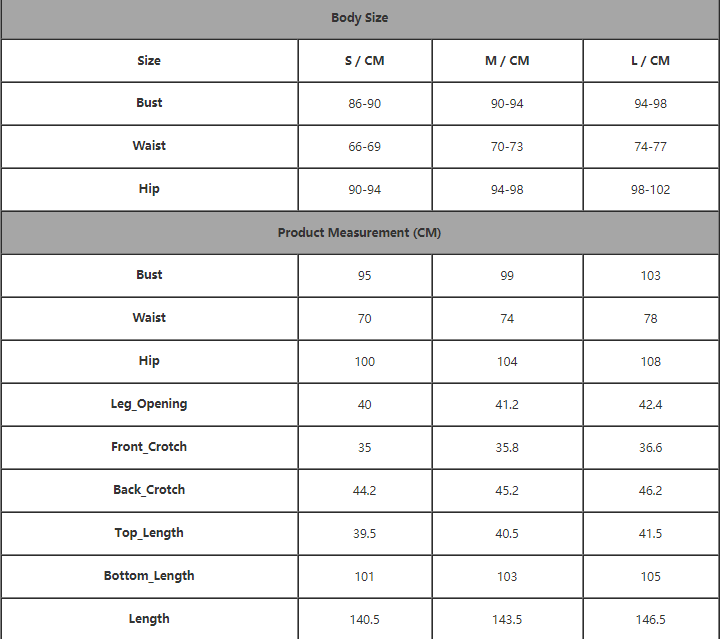Click the product Waist value 78
The image size is (721, 639).
(651, 319)
